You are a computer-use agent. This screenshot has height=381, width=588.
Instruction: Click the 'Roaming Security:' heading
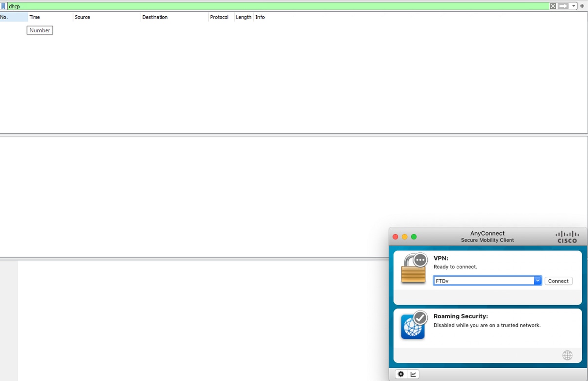pyautogui.click(x=461, y=316)
